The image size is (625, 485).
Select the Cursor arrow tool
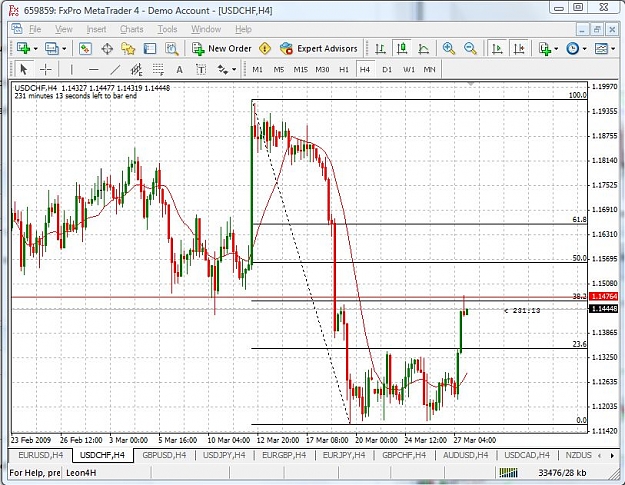24,70
